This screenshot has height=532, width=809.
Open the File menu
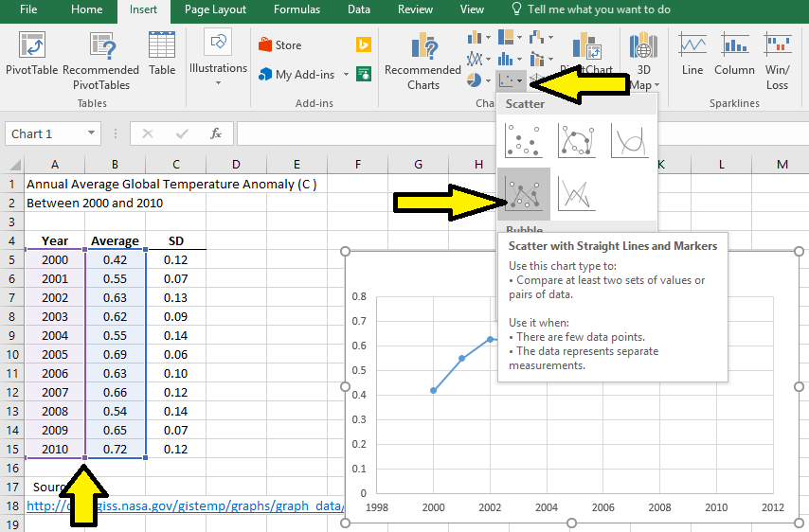click(x=28, y=9)
